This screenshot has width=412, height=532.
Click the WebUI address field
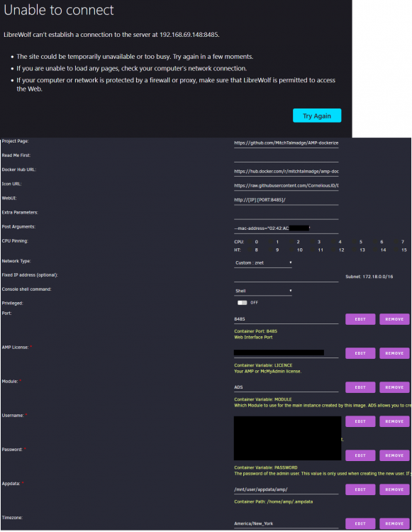point(286,200)
